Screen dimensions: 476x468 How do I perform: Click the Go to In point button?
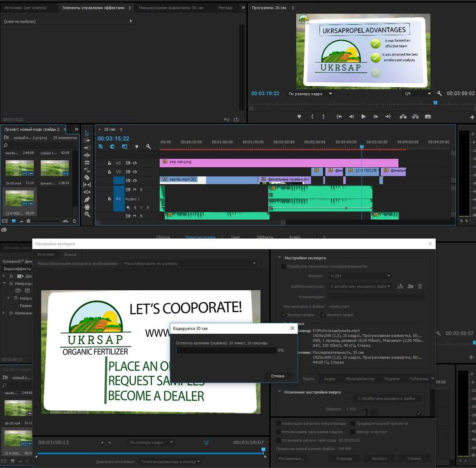pyautogui.click(x=340, y=117)
